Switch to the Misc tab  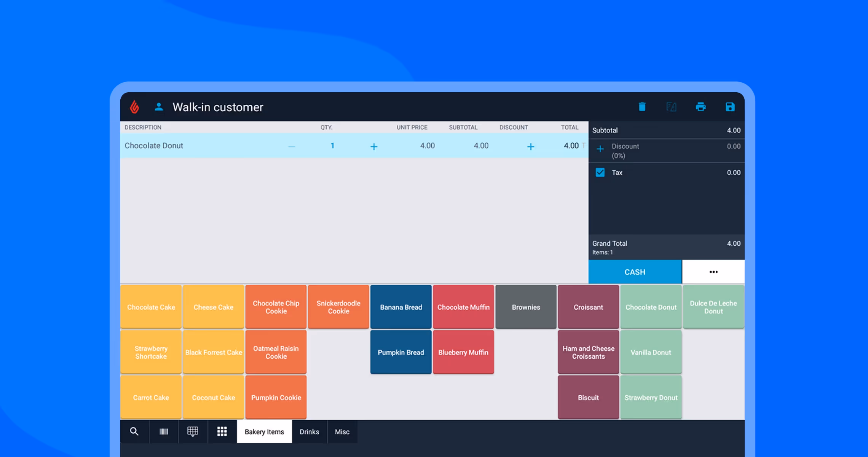coord(342,431)
